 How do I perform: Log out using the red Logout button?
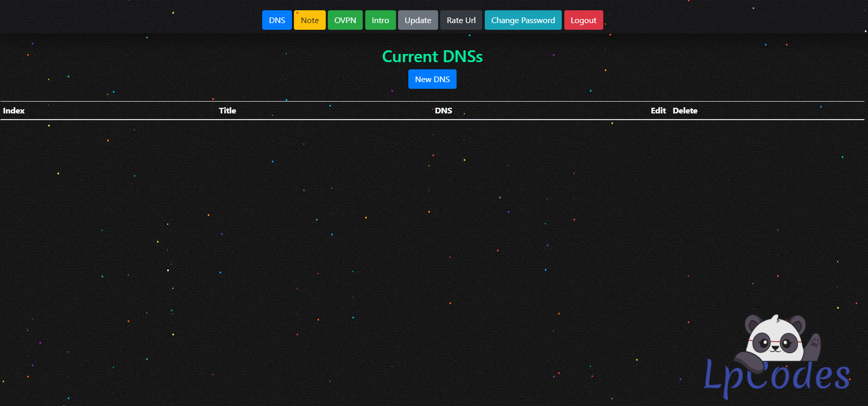[583, 20]
